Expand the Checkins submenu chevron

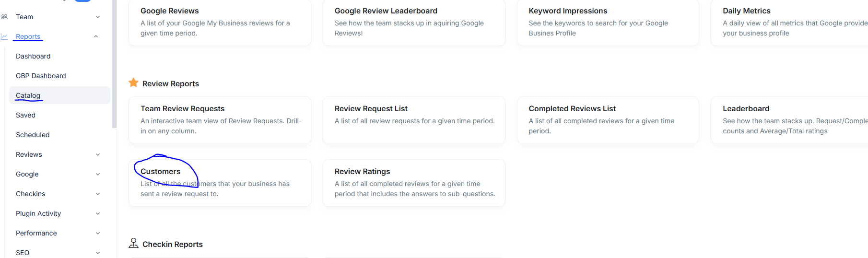(98, 194)
